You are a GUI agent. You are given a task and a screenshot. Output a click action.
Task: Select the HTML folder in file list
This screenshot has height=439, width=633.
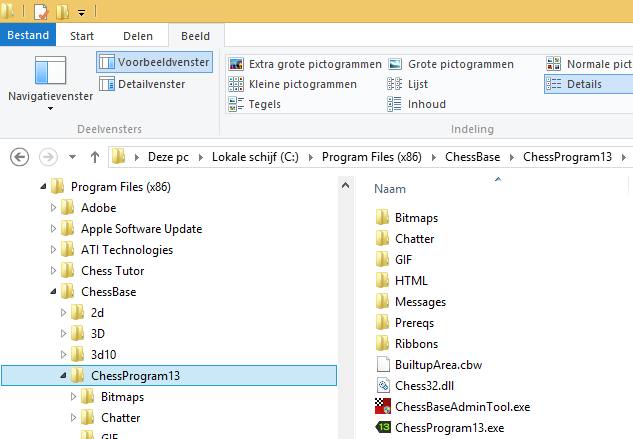tap(402, 281)
